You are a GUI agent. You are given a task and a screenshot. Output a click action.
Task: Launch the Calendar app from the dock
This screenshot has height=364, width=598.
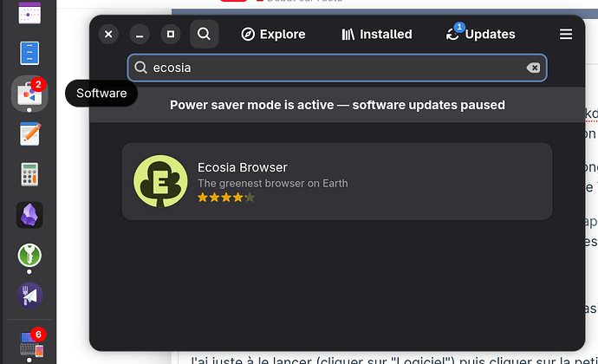tap(29, 13)
